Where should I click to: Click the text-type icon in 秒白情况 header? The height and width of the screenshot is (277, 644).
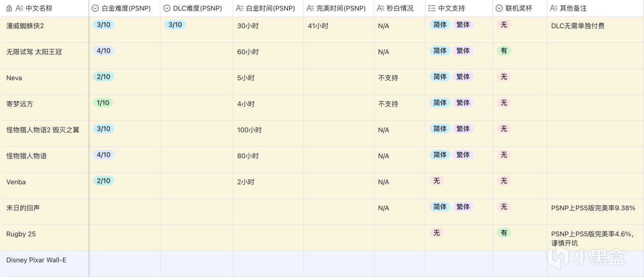click(381, 9)
